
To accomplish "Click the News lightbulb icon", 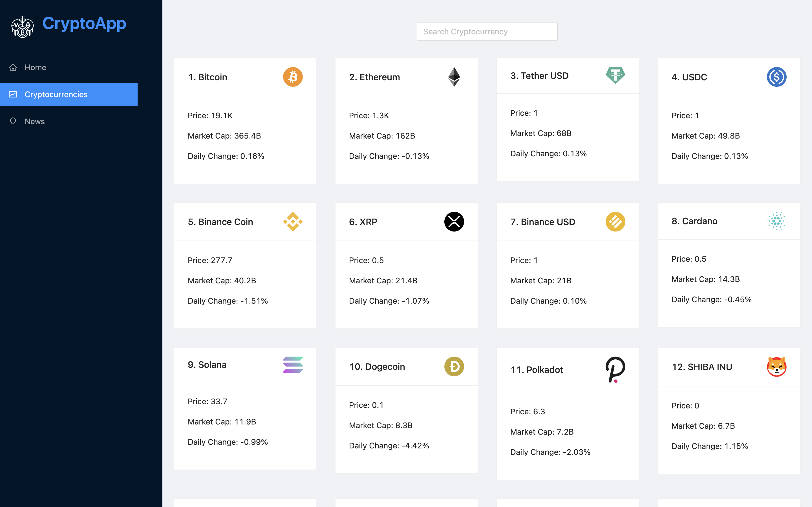I will (13, 121).
